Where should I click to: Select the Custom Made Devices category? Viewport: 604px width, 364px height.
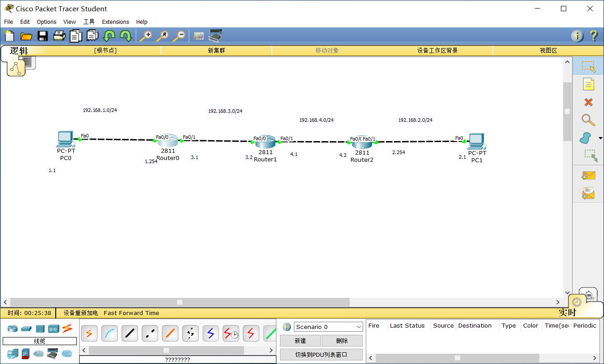[x=53, y=354]
